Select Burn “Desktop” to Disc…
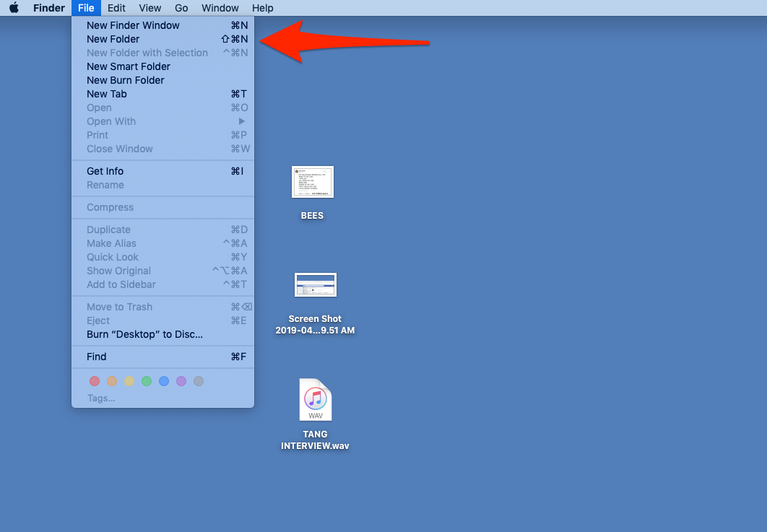This screenshot has width=767, height=532. pyautogui.click(x=144, y=334)
